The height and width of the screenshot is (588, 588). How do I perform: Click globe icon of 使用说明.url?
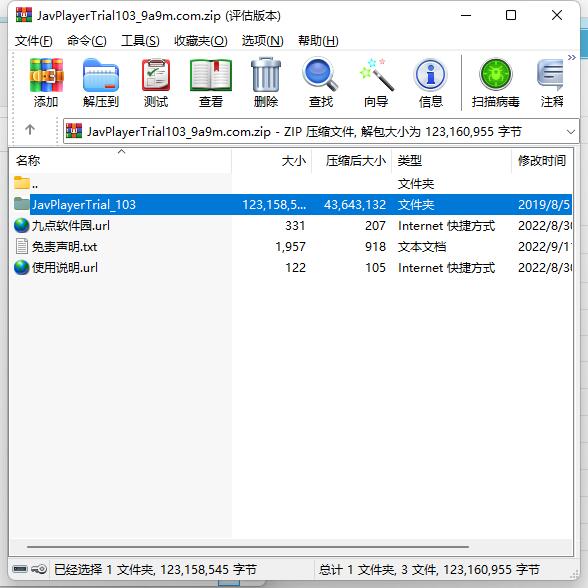pyautogui.click(x=22, y=267)
